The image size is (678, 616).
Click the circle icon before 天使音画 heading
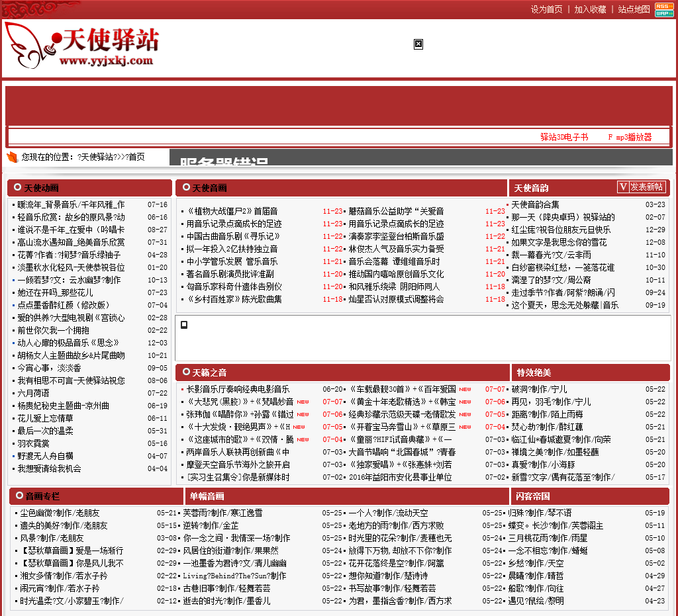tap(186, 187)
